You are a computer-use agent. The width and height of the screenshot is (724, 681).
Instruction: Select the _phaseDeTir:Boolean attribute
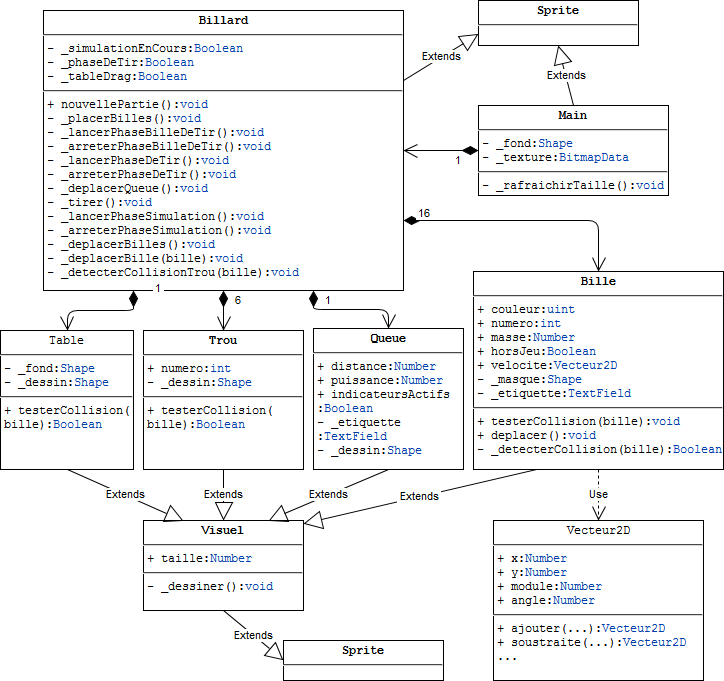coord(121,62)
